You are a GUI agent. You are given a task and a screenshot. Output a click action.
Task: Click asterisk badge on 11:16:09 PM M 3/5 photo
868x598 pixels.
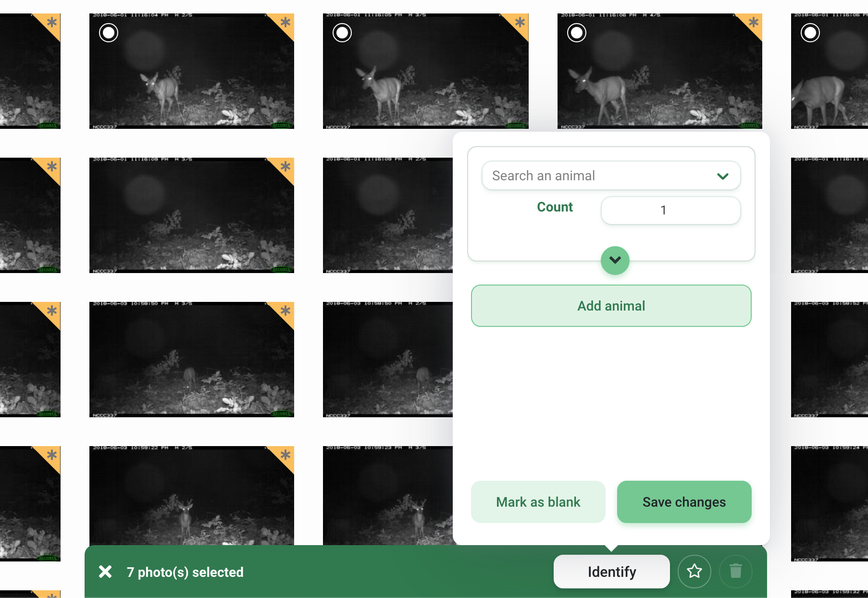285,167
